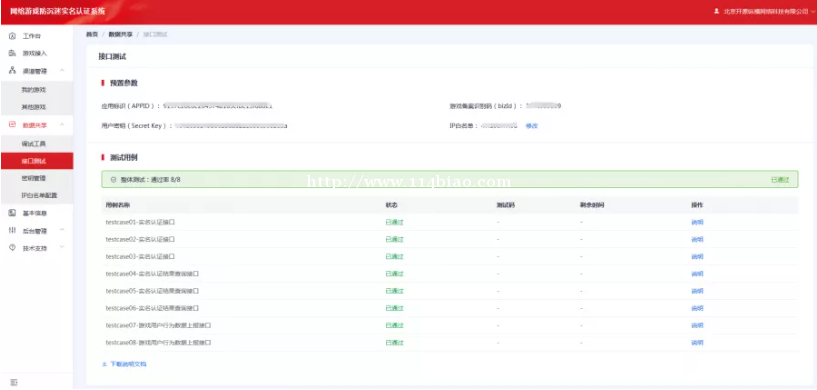Click 已通过 status in the testcase05 row
The height and width of the screenshot is (390, 817).
394,291
